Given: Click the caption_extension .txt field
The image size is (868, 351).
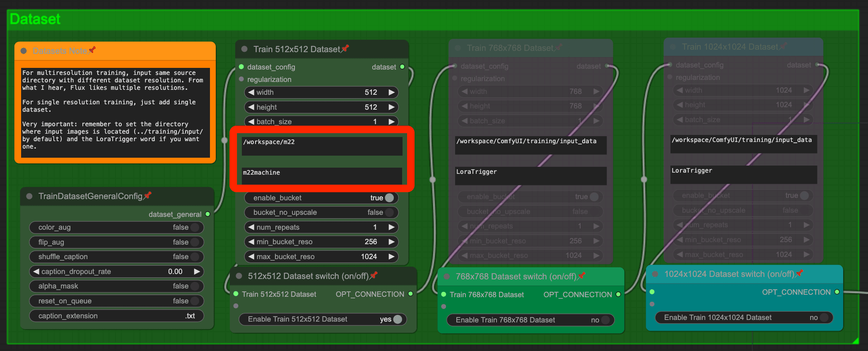Looking at the screenshot, I should point(116,316).
